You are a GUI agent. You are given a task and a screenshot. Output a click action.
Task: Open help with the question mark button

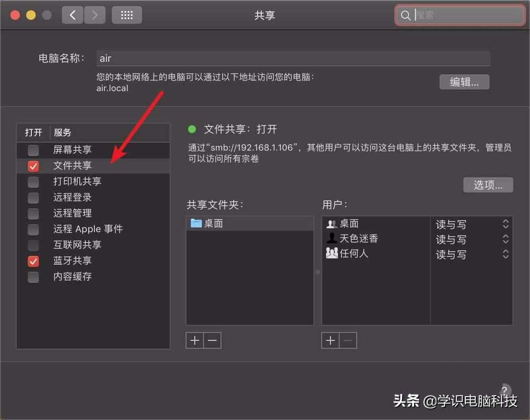coord(504,390)
